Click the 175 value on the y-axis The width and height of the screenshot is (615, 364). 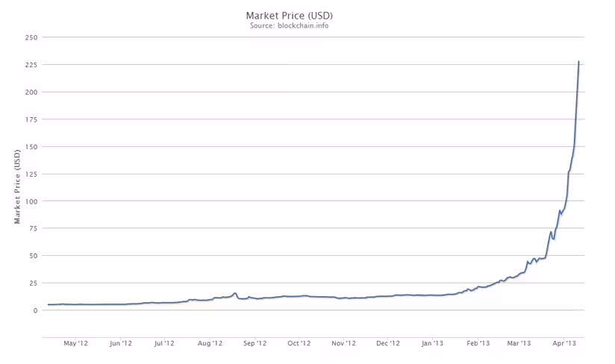pyautogui.click(x=31, y=119)
